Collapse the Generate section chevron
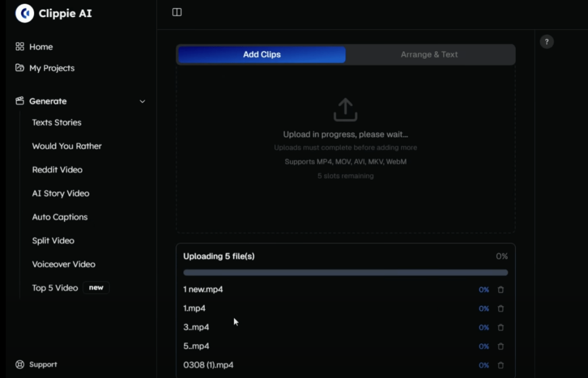The height and width of the screenshot is (378, 588). [x=143, y=101]
